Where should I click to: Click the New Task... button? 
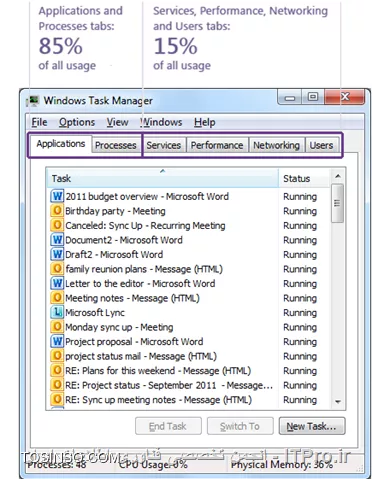pyautogui.click(x=312, y=426)
